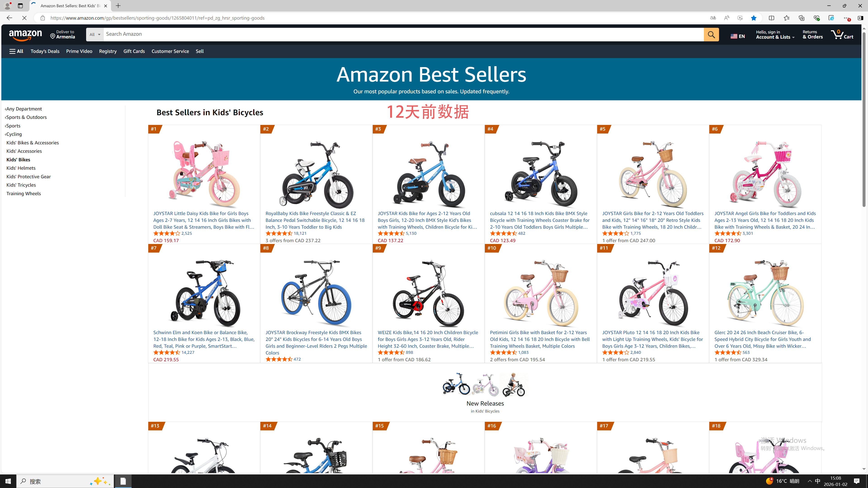Open JOYSTAR Little Daisy Kids Bike link
The image size is (868, 488).
pos(203,220)
